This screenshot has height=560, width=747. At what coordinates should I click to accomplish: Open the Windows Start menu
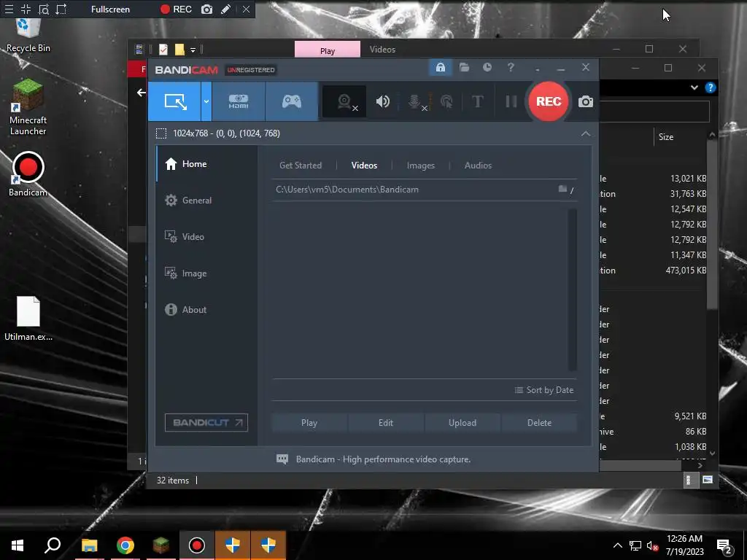point(18,545)
